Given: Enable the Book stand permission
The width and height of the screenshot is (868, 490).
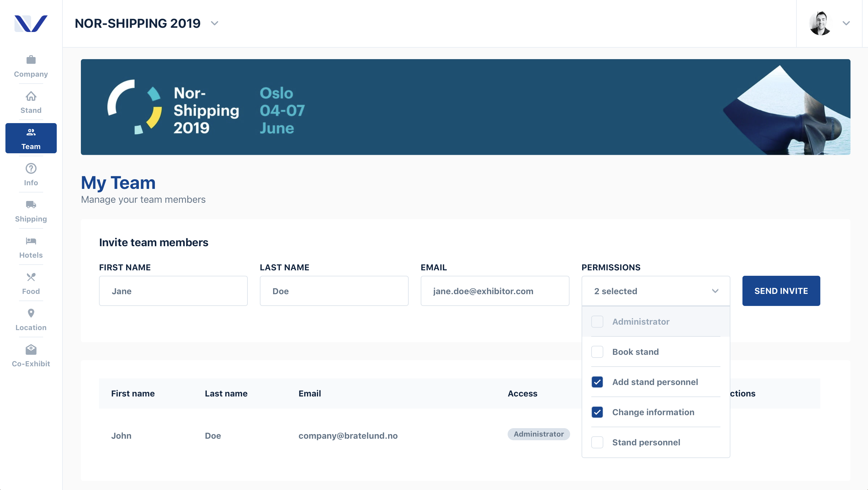Looking at the screenshot, I should click(x=597, y=352).
